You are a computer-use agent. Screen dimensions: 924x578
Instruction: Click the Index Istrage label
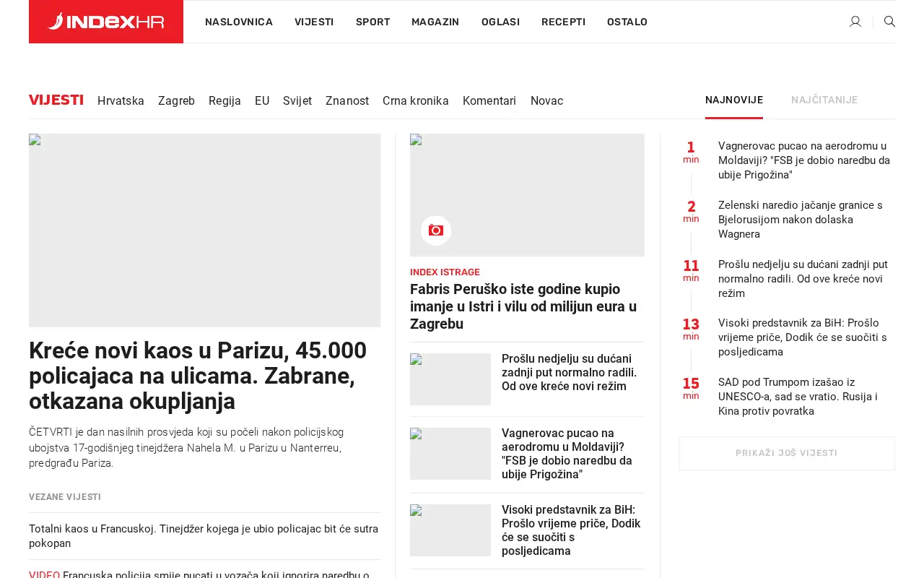445,272
